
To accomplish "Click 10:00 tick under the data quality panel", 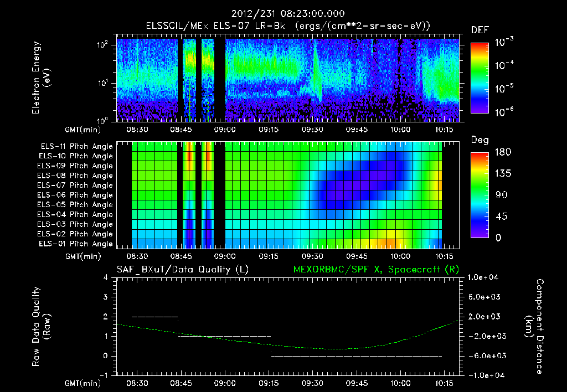I will click(400, 383).
